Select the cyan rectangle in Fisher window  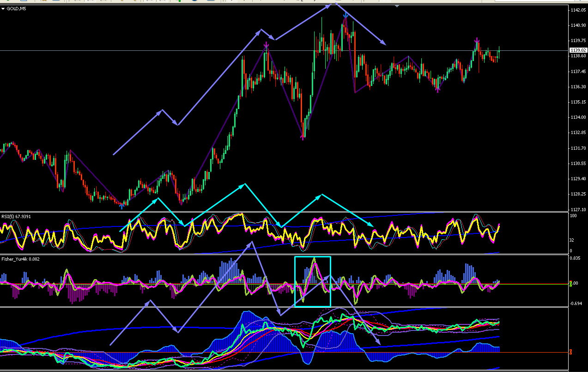pyautogui.click(x=313, y=281)
